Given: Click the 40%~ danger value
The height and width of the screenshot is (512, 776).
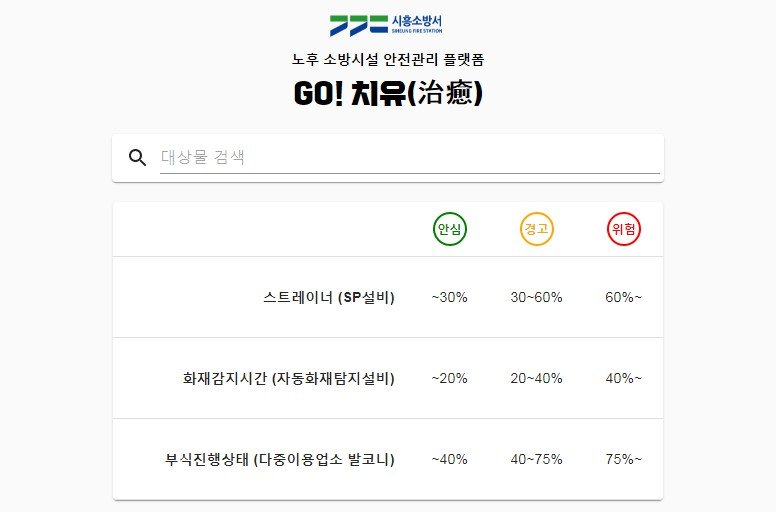Looking at the screenshot, I should coord(624,378).
